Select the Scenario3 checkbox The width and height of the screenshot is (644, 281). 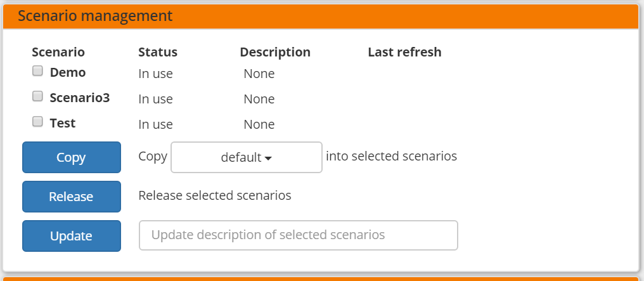point(37,96)
